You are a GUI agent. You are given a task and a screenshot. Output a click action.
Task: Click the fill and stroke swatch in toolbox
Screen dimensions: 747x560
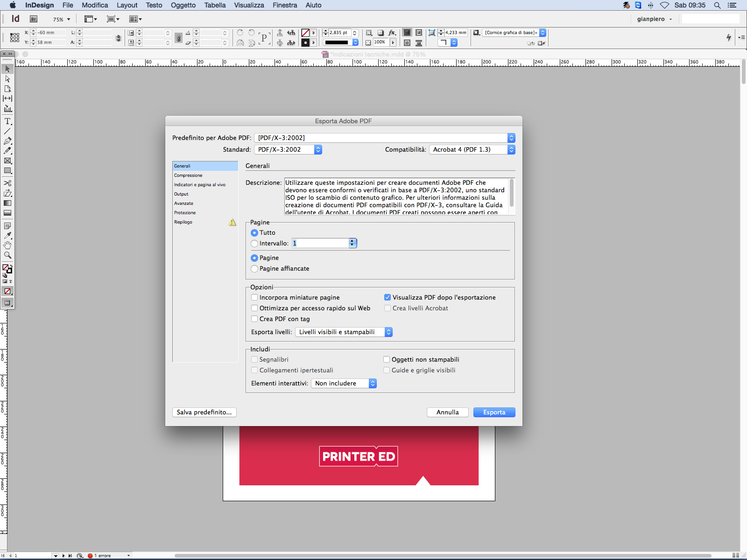click(7, 269)
